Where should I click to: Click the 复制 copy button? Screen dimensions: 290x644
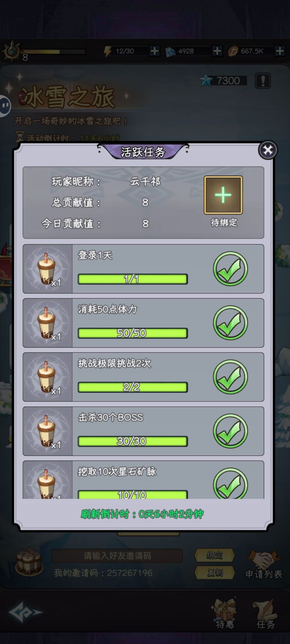pos(214,572)
